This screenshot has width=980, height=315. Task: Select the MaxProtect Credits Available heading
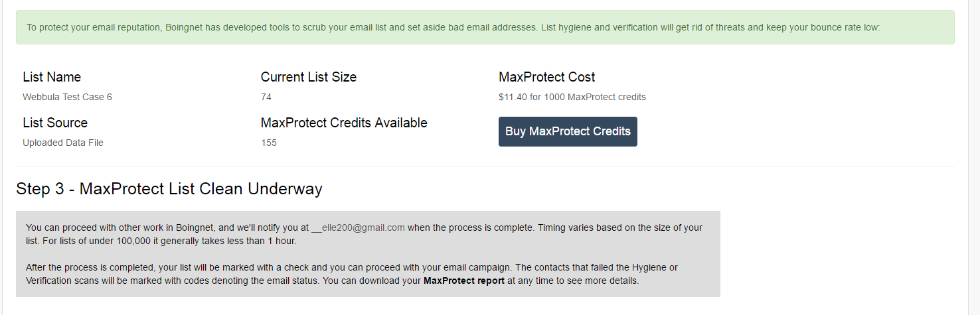tap(344, 123)
